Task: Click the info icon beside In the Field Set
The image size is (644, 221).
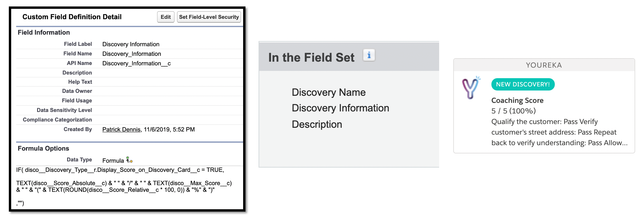Action: tap(369, 55)
